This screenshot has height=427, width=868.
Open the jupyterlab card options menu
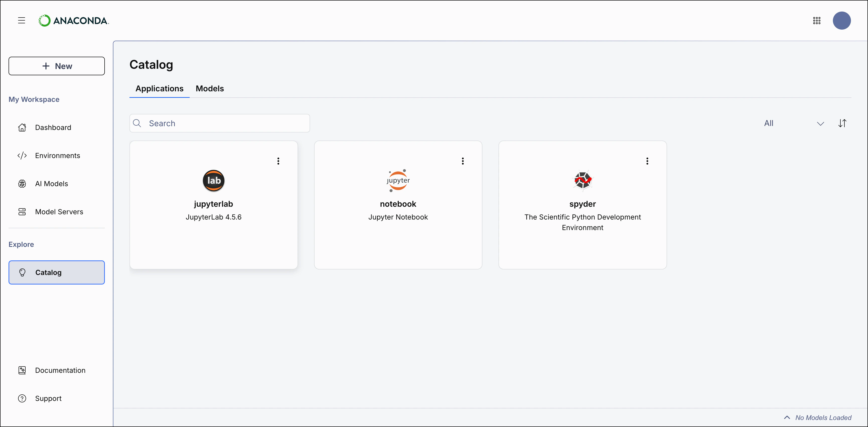pyautogui.click(x=278, y=161)
